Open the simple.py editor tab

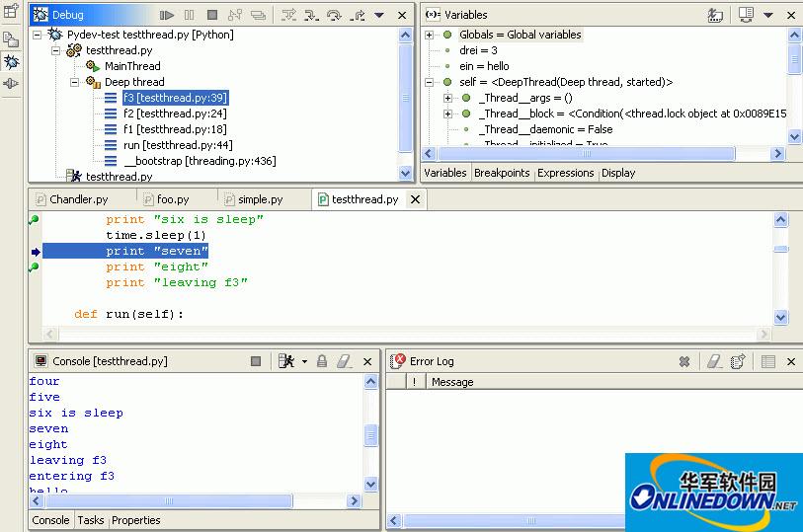(259, 199)
